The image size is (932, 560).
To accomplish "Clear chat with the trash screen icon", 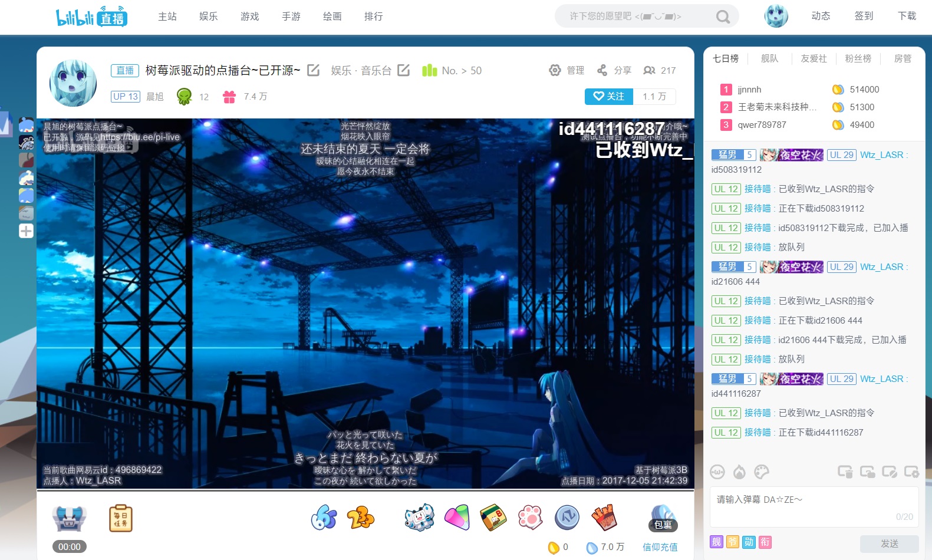I will coord(845,472).
